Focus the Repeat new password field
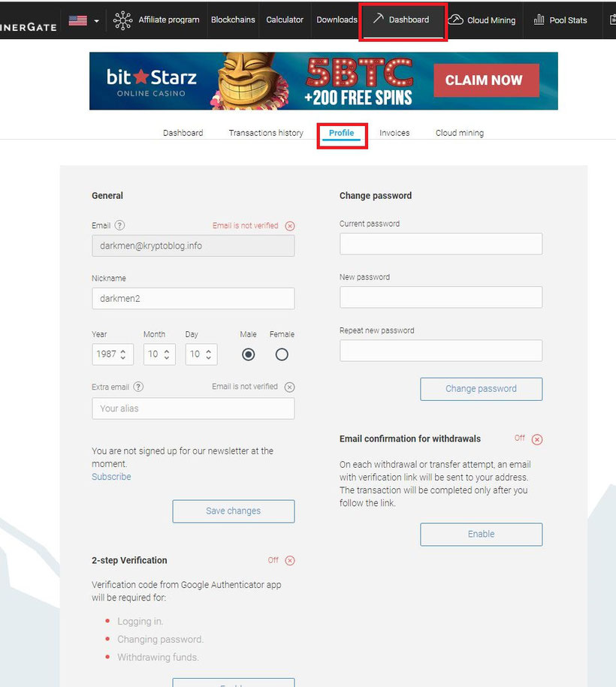 click(441, 351)
